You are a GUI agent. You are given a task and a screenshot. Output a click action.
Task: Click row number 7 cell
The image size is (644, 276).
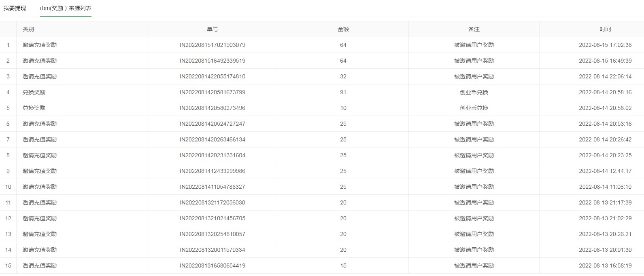tap(8, 139)
